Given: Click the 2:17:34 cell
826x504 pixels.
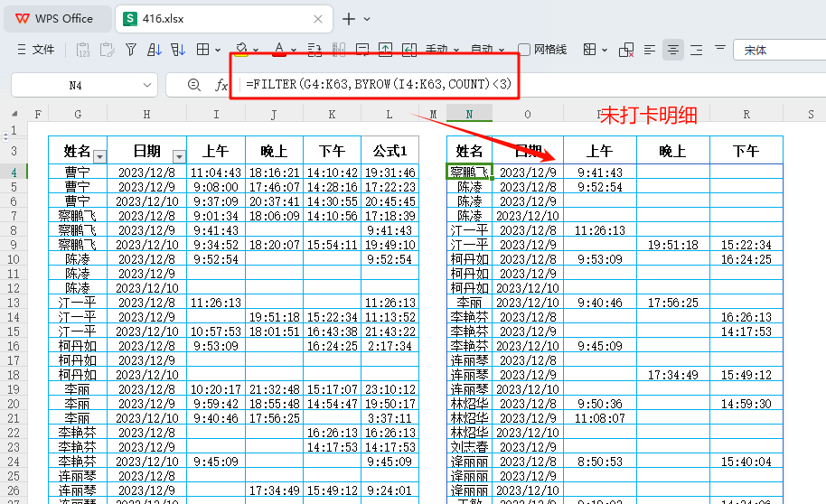Looking at the screenshot, I should coord(390,346).
